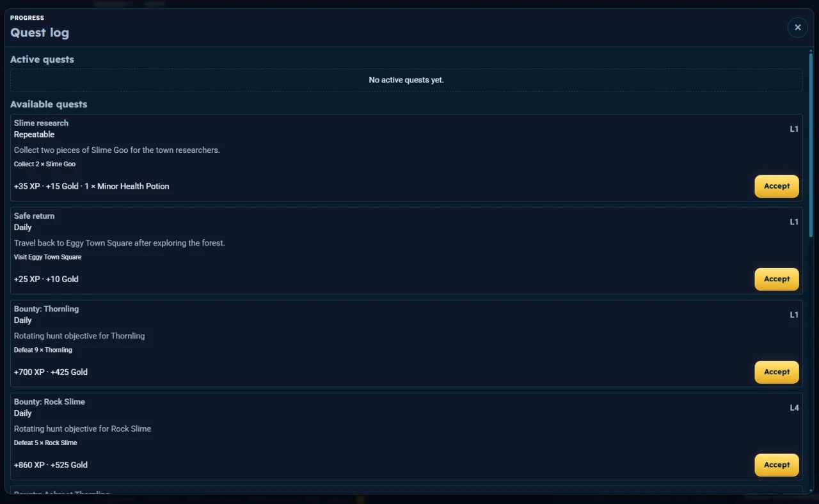Click the 'Defeat 5 × Rock Slime' objective

click(x=45, y=443)
